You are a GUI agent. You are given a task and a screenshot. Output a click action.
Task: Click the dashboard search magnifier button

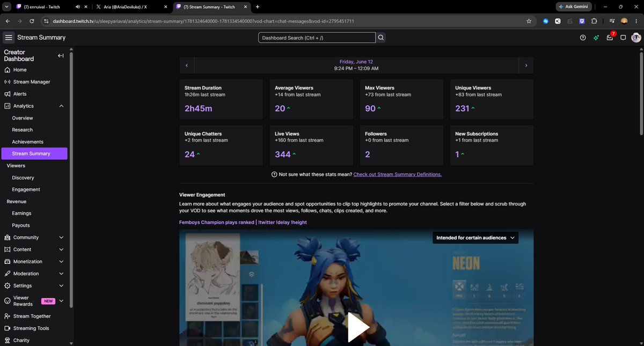click(x=381, y=38)
